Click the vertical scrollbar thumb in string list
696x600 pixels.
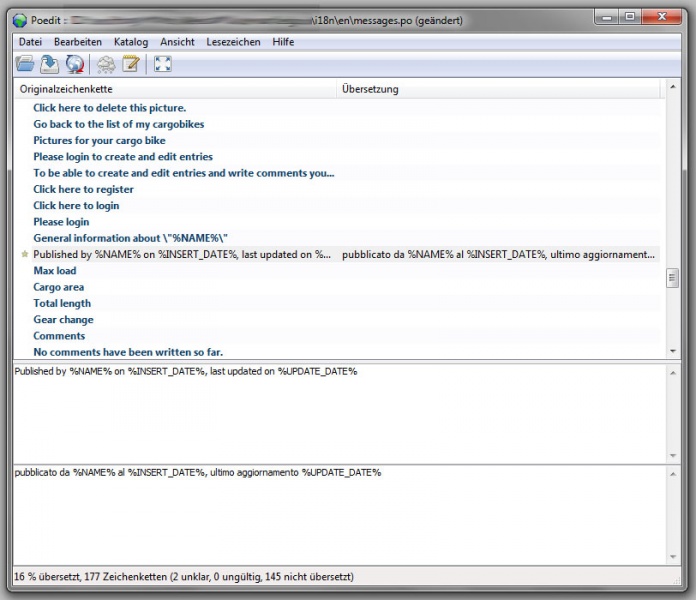[x=672, y=277]
